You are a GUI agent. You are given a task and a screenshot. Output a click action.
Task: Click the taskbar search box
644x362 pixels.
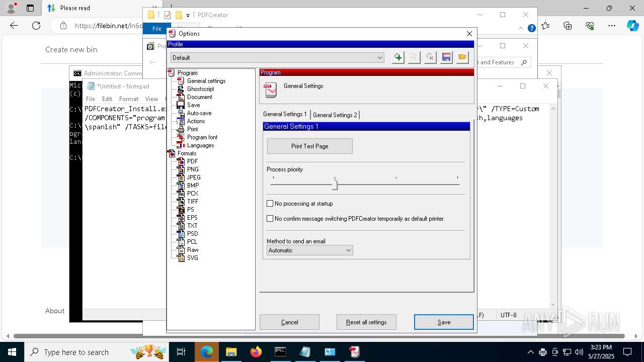pyautogui.click(x=97, y=352)
